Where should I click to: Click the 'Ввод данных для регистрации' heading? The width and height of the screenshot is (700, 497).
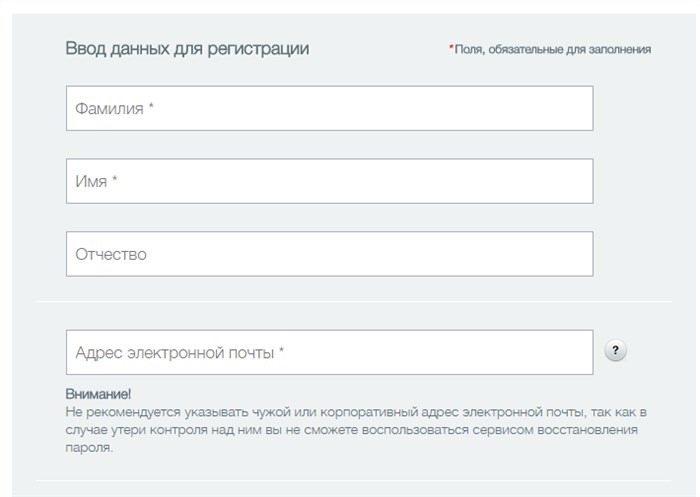click(187, 49)
